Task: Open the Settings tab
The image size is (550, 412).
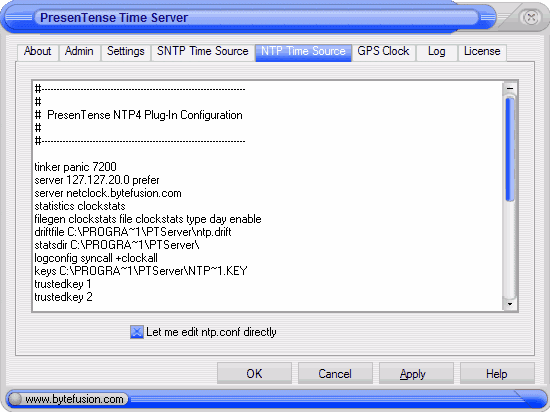Action: [126, 52]
